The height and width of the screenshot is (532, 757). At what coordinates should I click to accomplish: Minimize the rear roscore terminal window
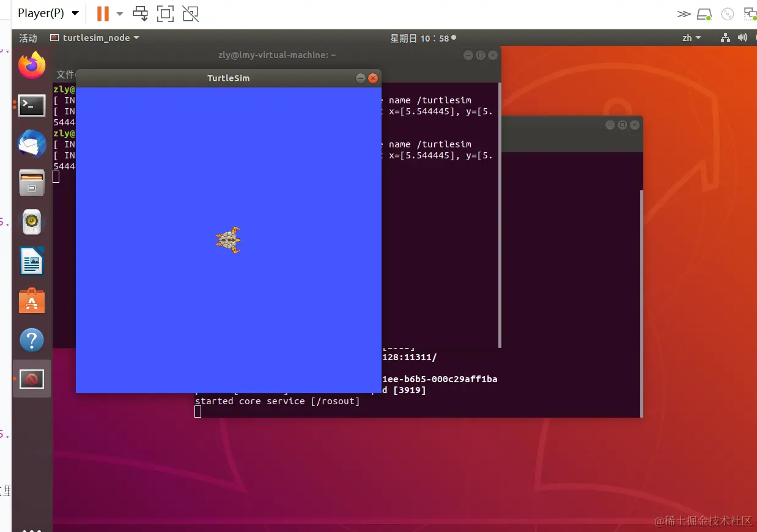(x=610, y=125)
